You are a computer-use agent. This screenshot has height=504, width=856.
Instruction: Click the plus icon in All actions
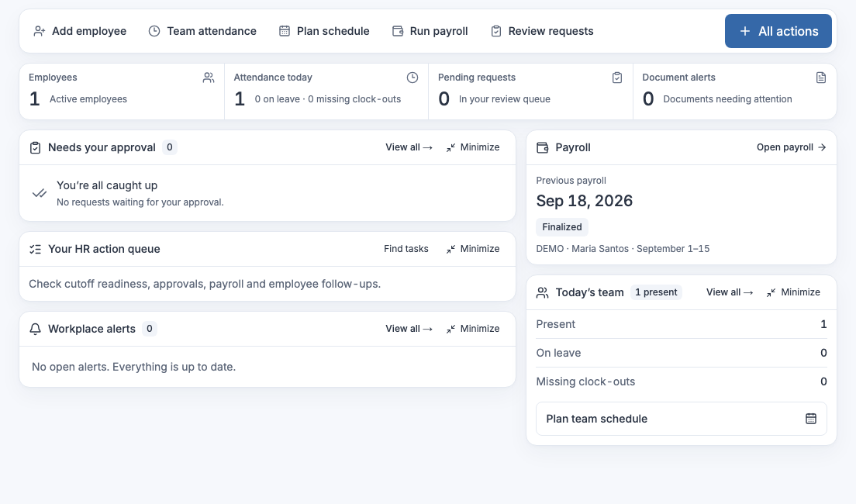[744, 31]
